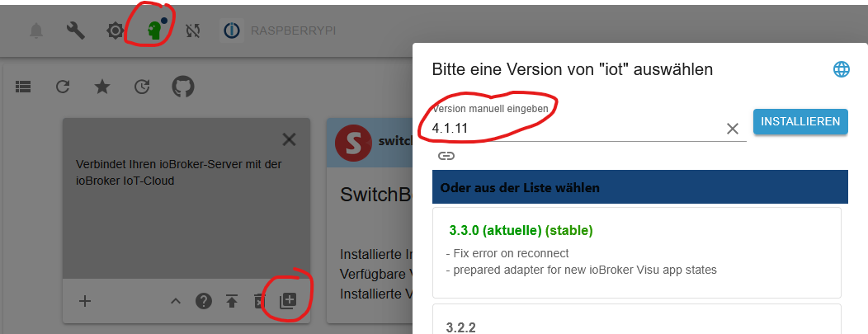Close the iot adapter description overlay

[289, 139]
